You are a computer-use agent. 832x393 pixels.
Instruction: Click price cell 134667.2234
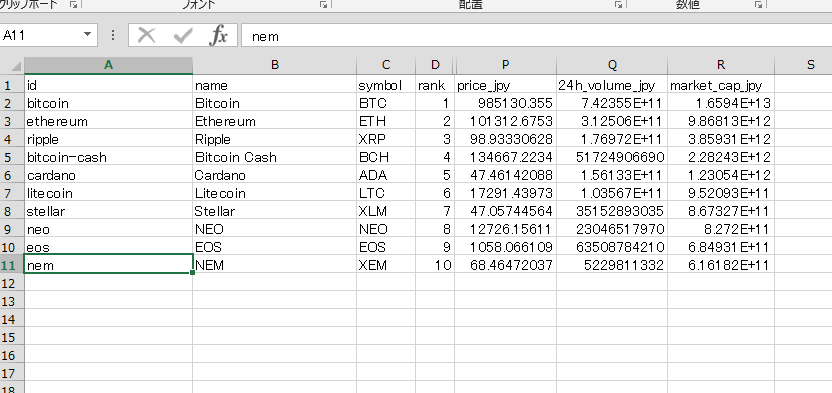pos(506,157)
